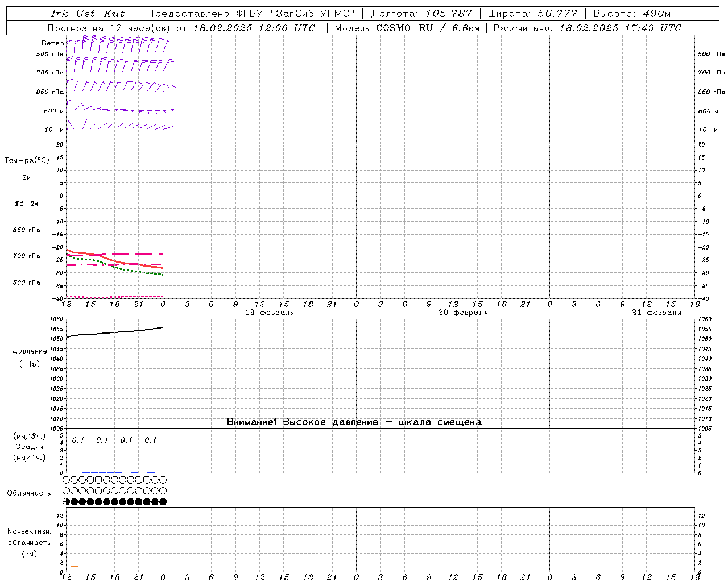The height and width of the screenshot is (582, 728).
Task: Click the pink dotted 500 гПа temperature curve
Action: pyautogui.click(x=114, y=297)
